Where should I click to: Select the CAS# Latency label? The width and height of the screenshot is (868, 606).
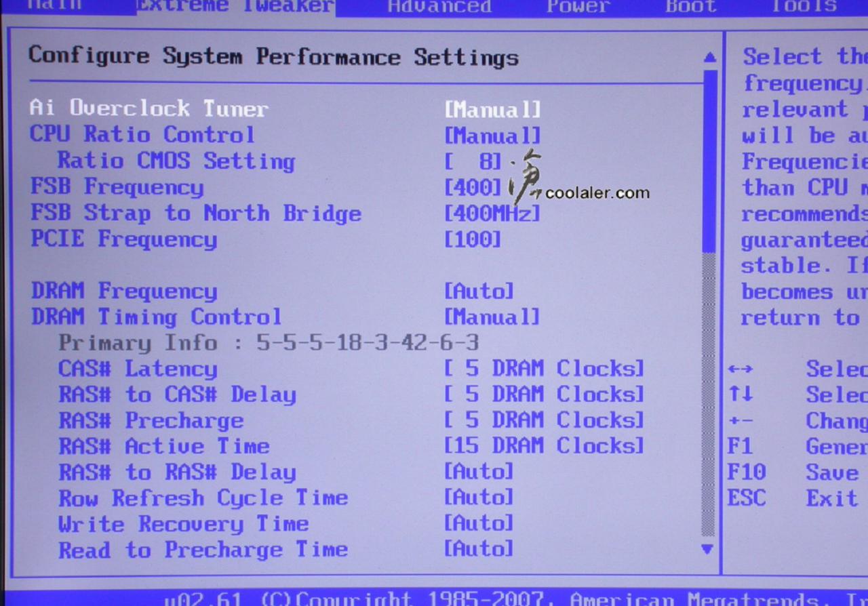coord(138,369)
